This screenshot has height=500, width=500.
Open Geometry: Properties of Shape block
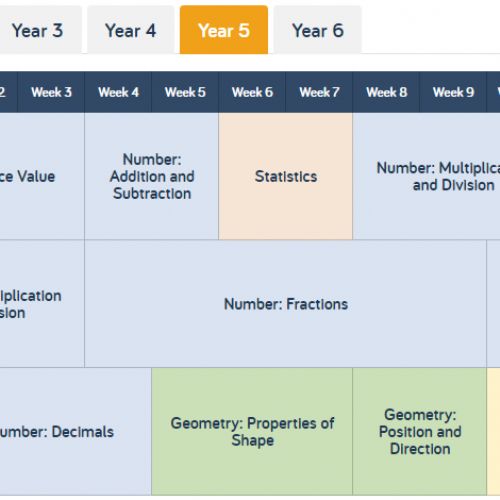pos(252,431)
